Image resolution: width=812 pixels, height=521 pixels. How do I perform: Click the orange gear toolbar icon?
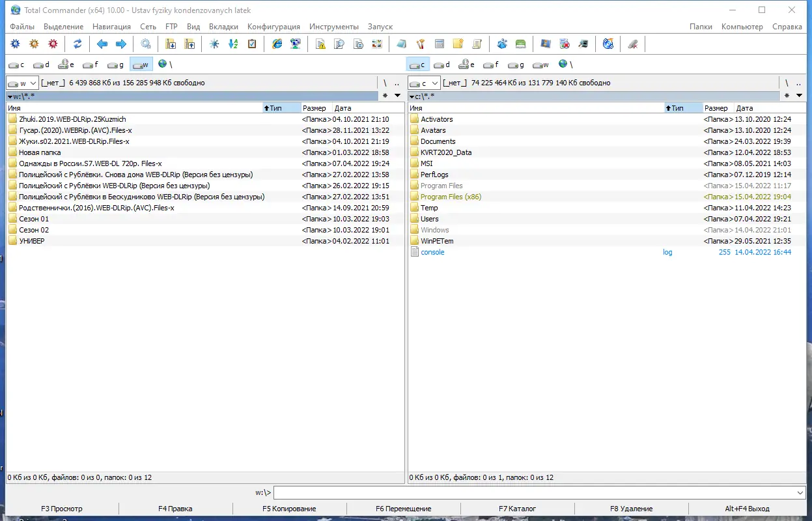pyautogui.click(x=34, y=44)
